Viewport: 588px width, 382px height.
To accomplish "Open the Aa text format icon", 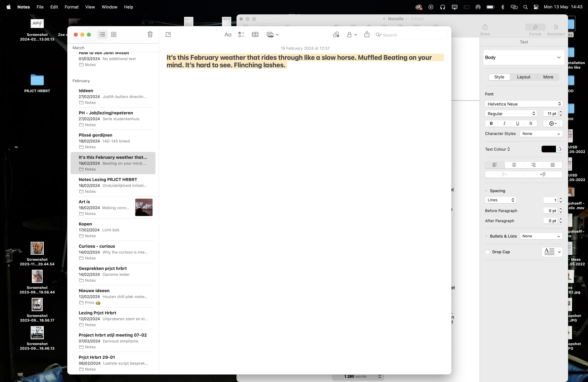I will pos(228,35).
